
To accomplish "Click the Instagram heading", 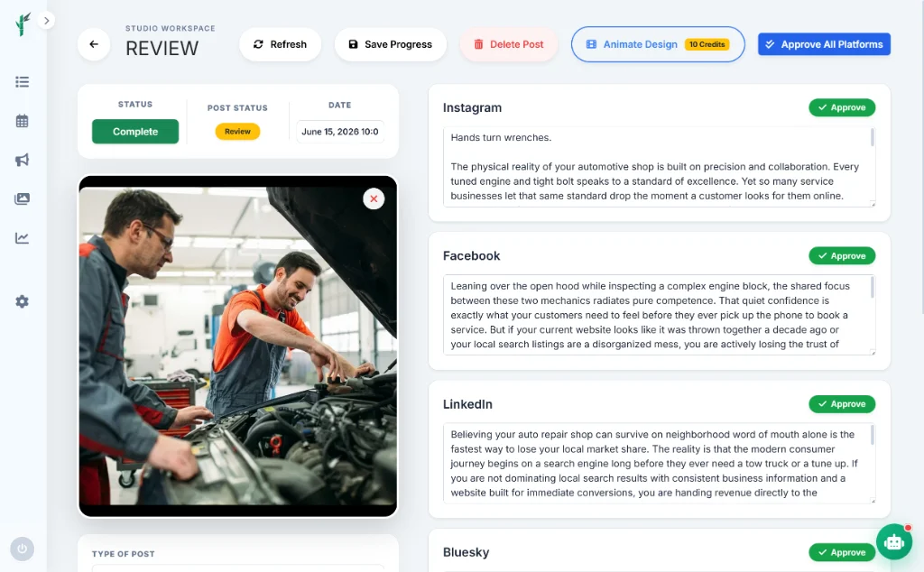I will (472, 107).
